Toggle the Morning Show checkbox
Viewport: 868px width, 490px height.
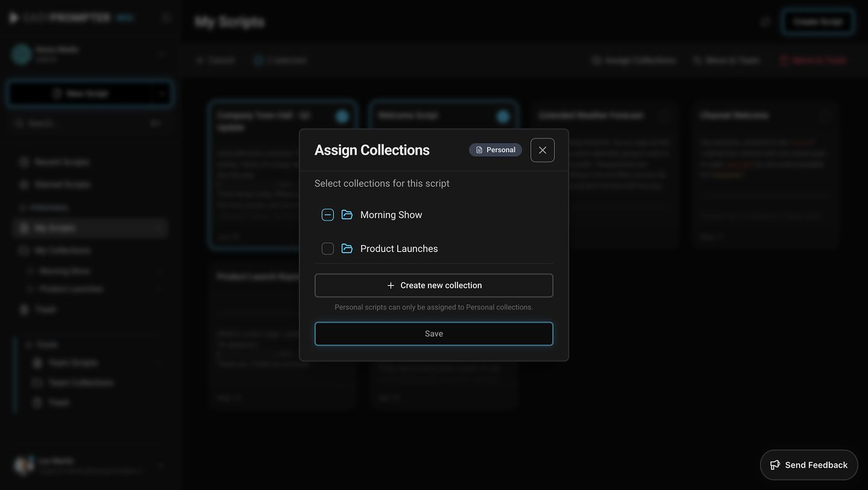pyautogui.click(x=327, y=215)
